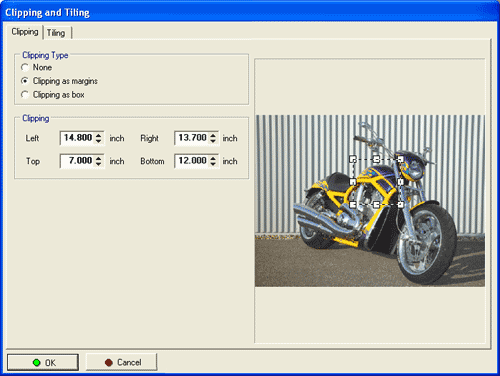This screenshot has height=376, width=500.
Task: Decrease the Left clipping value
Action: (x=99, y=141)
